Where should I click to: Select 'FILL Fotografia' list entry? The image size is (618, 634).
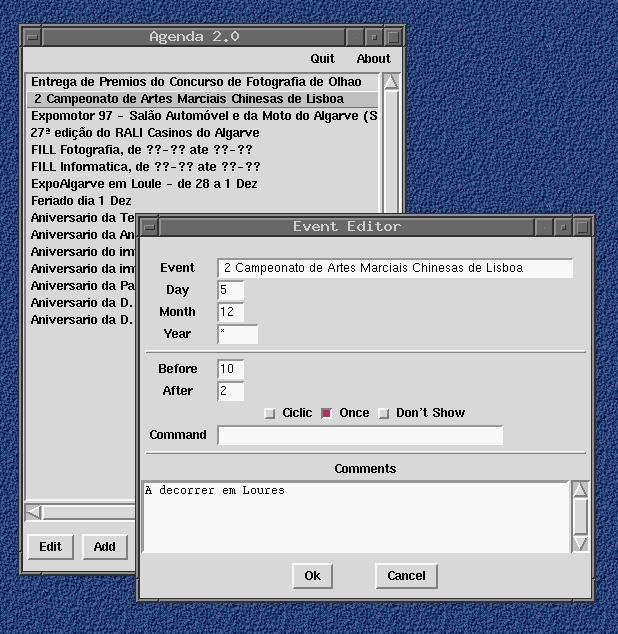click(203, 150)
